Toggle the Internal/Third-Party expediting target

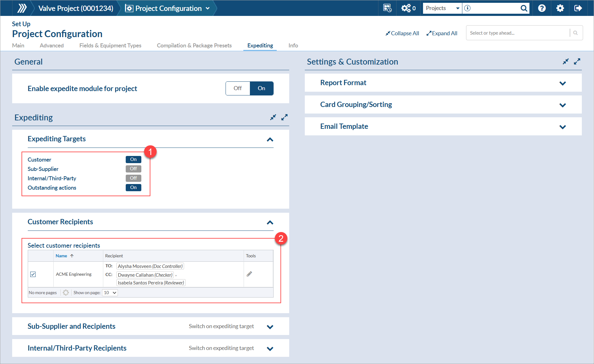point(134,178)
